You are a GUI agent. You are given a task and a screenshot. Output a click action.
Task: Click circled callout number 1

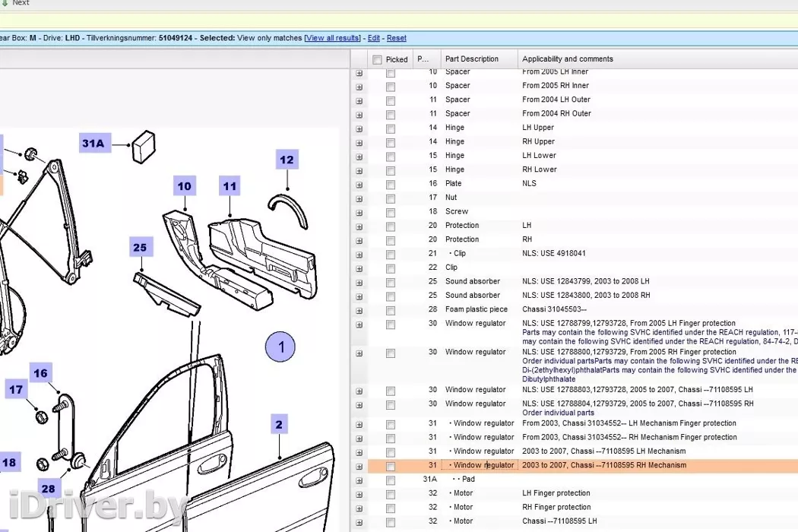[x=280, y=347]
